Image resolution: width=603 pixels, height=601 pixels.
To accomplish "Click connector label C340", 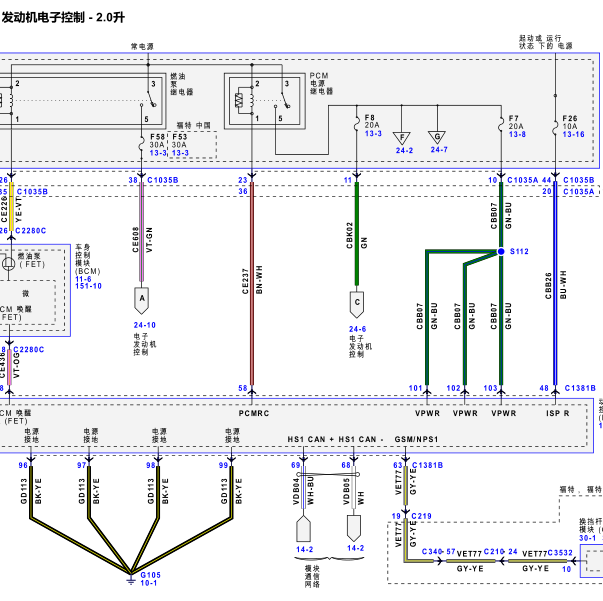I will click(432, 551).
